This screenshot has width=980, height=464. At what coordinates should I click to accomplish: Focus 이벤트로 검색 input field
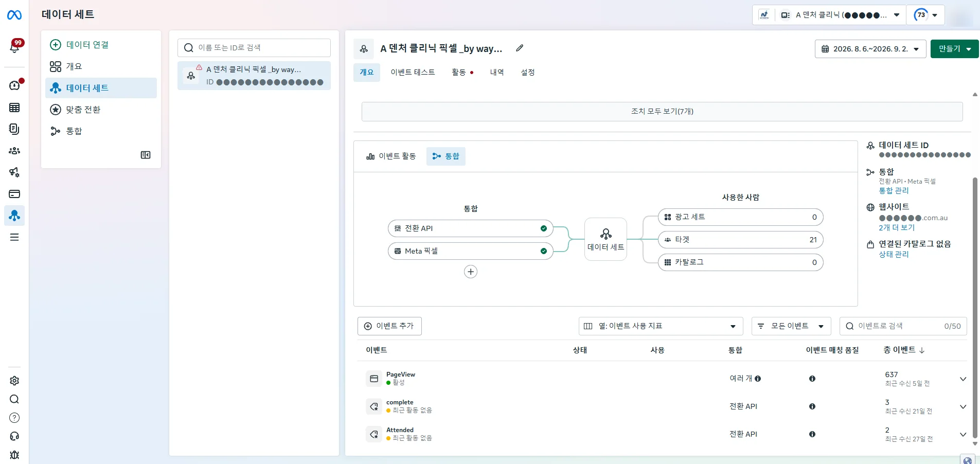coord(903,326)
